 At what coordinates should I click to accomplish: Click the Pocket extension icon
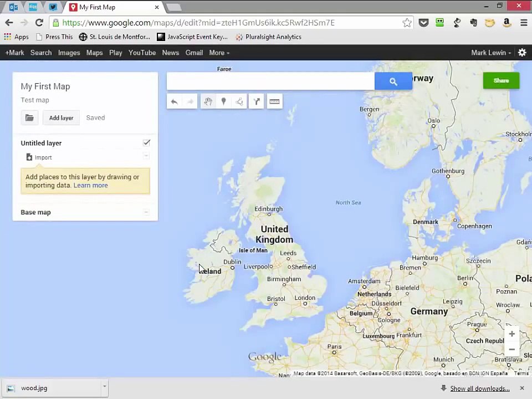click(423, 23)
